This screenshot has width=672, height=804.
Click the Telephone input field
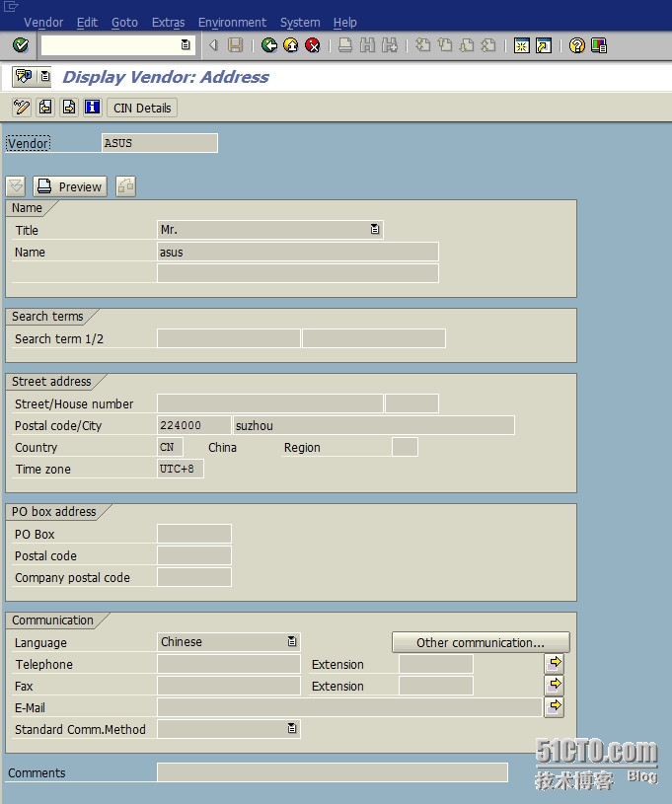(228, 664)
